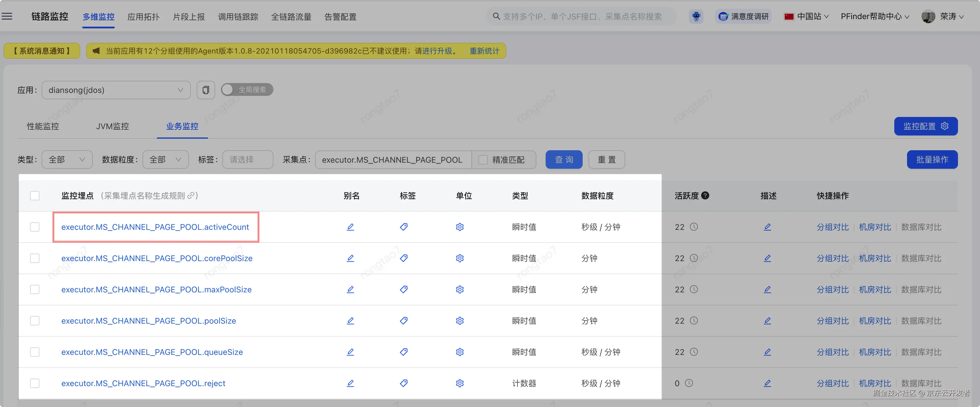Edit description for queueSize row
980x407 pixels.
[767, 352]
